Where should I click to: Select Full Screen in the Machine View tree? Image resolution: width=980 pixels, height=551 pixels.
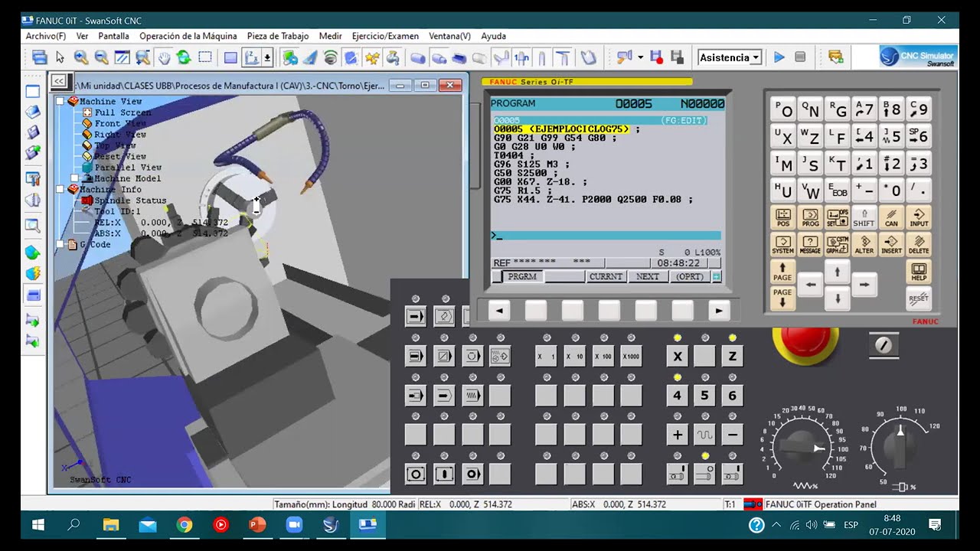pos(122,112)
